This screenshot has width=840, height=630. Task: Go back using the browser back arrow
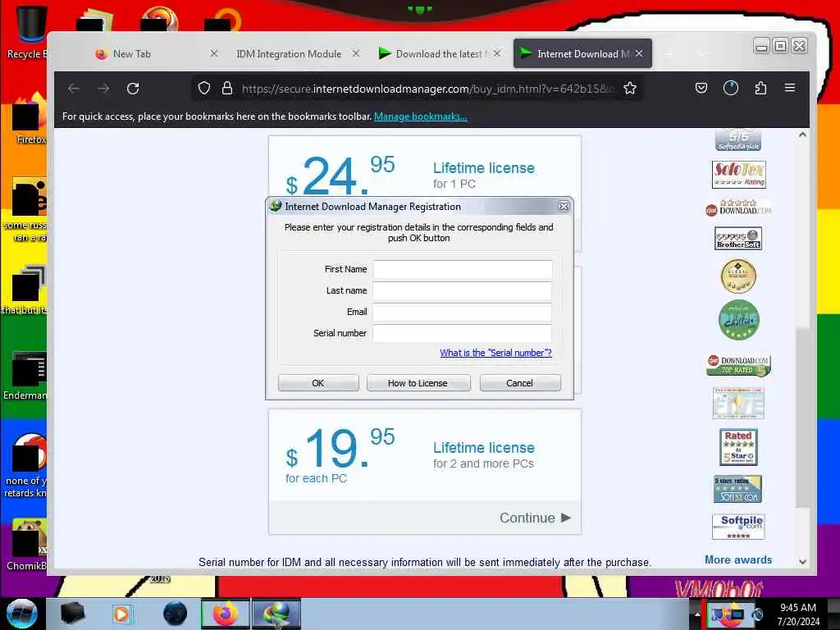tap(74, 89)
